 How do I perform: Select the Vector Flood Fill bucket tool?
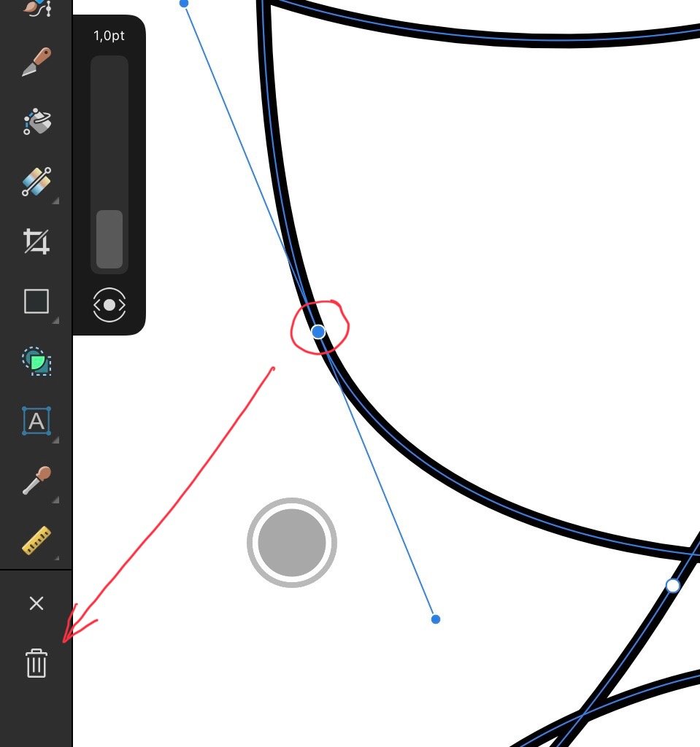[36, 122]
